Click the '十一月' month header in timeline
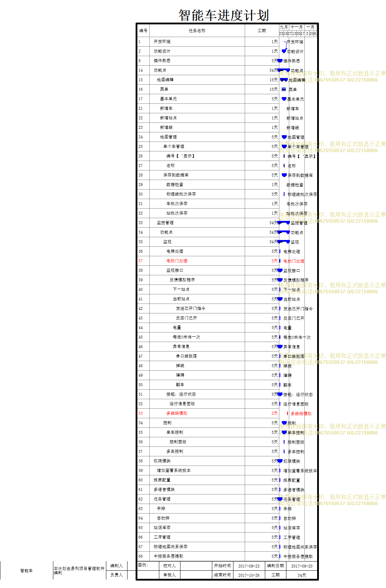 [297, 27]
